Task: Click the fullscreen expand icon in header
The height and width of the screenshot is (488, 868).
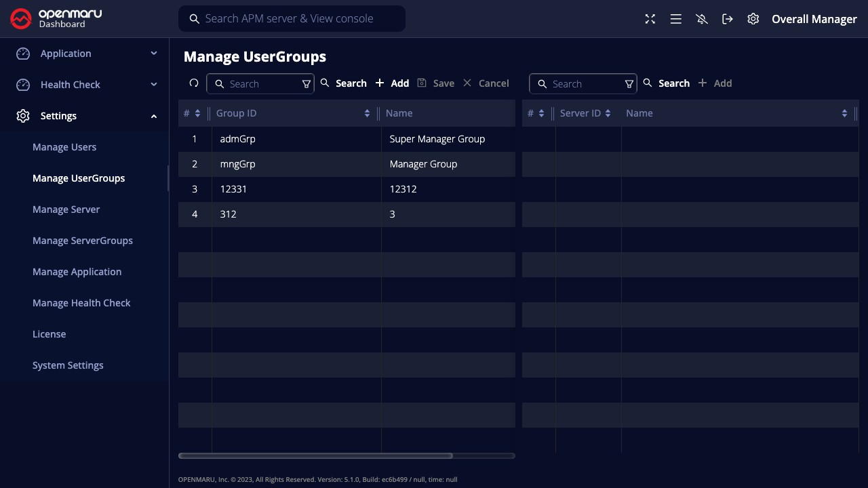Action: tap(650, 19)
